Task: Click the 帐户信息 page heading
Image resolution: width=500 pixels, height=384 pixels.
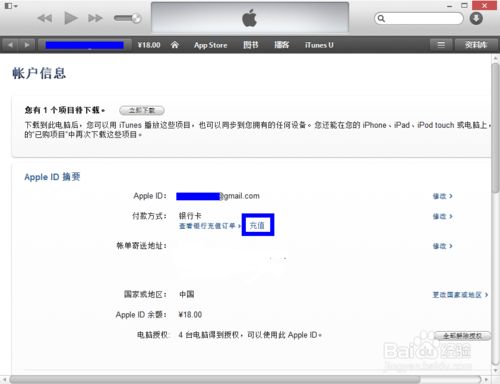Action: coord(39,73)
